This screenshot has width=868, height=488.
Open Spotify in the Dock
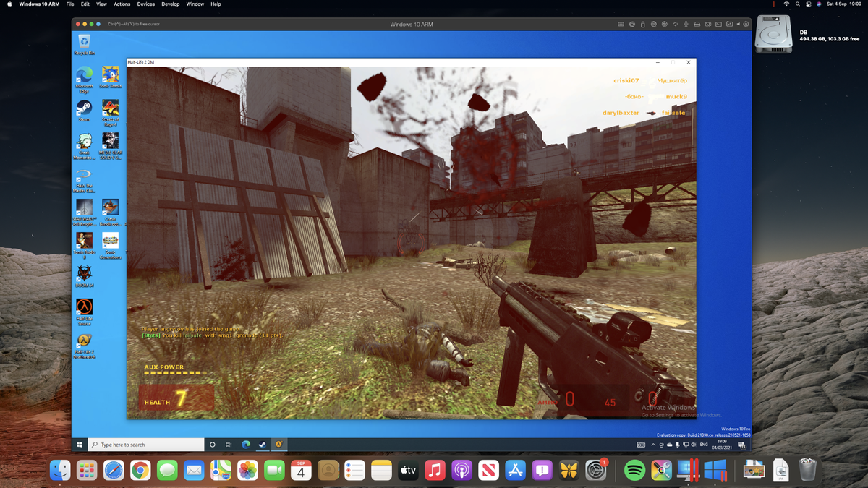coord(634,471)
